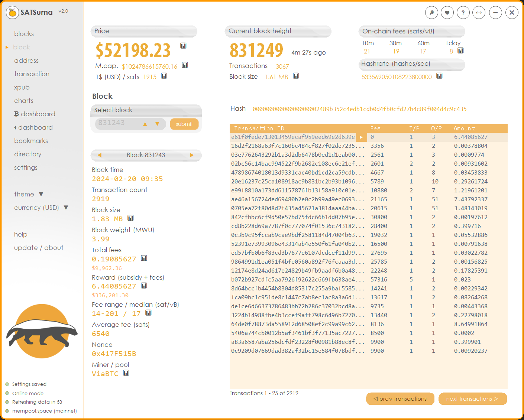
Task: Click the heart bookmark icon
Action: pos(447,13)
